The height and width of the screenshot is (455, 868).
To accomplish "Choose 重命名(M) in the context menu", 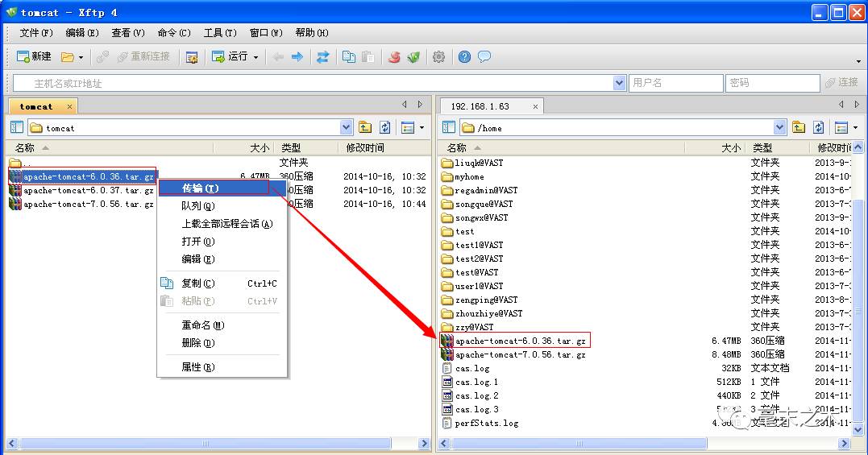I will 222,325.
